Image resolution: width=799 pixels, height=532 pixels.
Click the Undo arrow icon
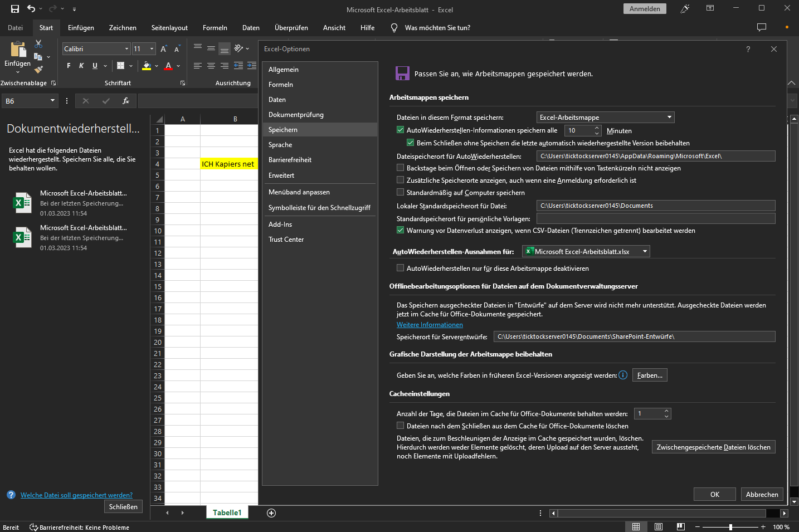(x=31, y=9)
